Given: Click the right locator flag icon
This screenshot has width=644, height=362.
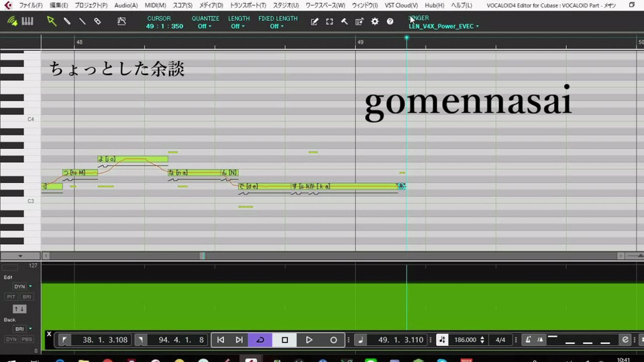Looking at the screenshot, I should 140,340.
